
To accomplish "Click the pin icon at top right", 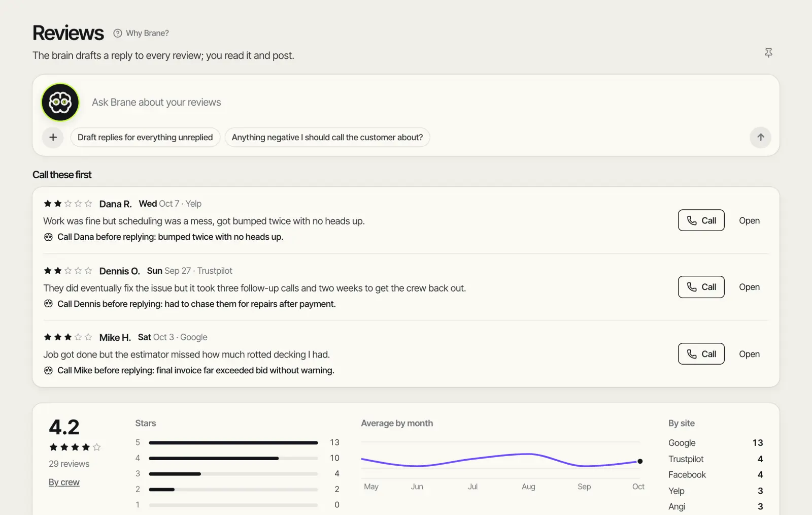I will [x=768, y=53].
